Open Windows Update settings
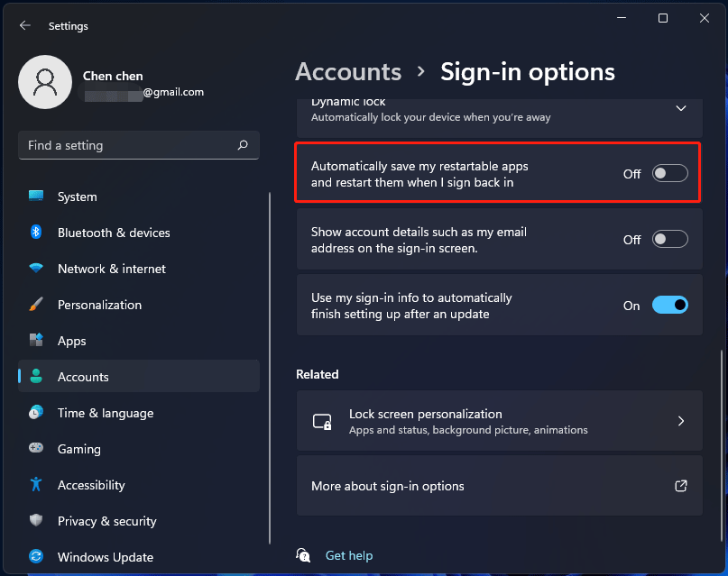This screenshot has width=728, height=576. (x=106, y=557)
